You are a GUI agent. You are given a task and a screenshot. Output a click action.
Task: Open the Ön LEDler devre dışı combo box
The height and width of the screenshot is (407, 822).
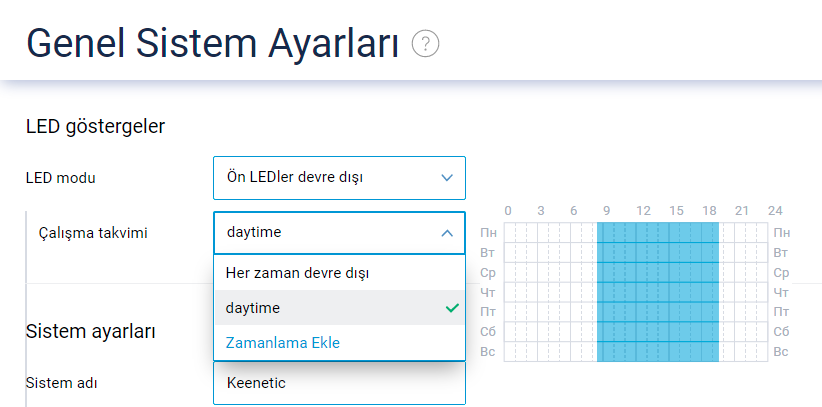click(x=338, y=178)
